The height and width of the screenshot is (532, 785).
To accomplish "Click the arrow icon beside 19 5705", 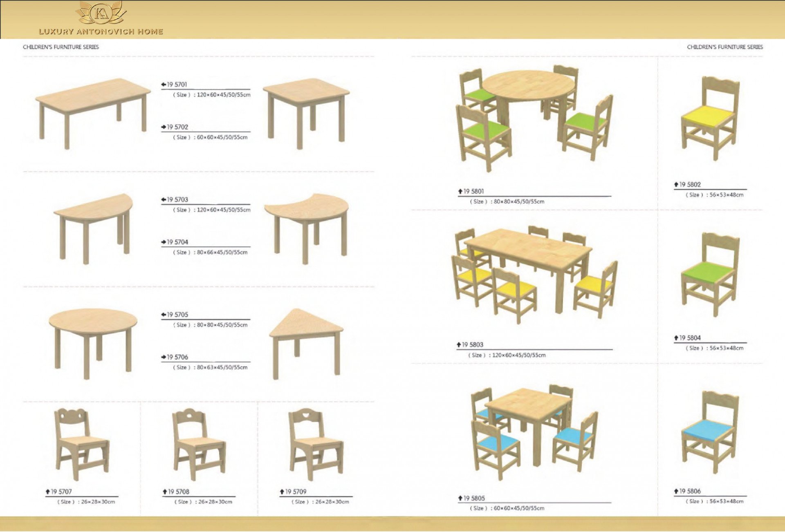I will click(164, 315).
